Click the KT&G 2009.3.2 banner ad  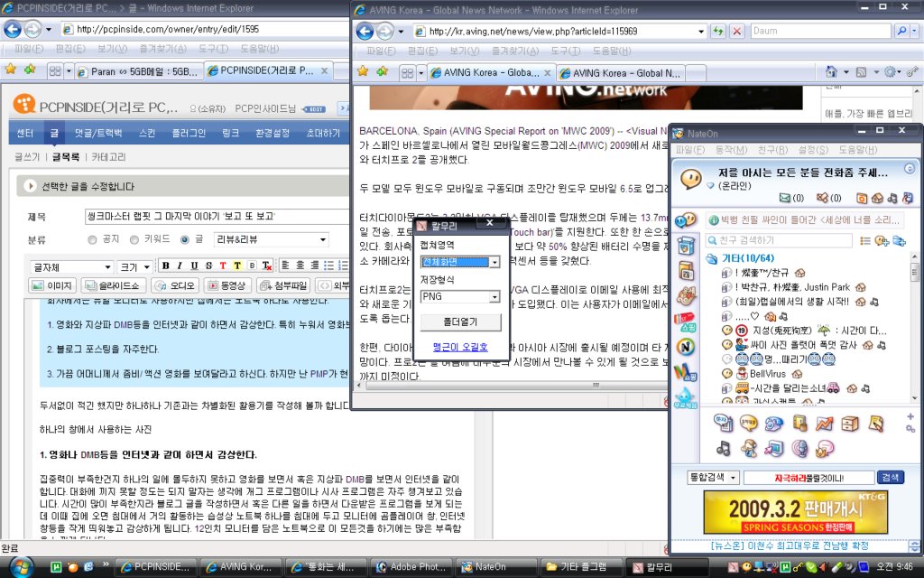pos(795,513)
